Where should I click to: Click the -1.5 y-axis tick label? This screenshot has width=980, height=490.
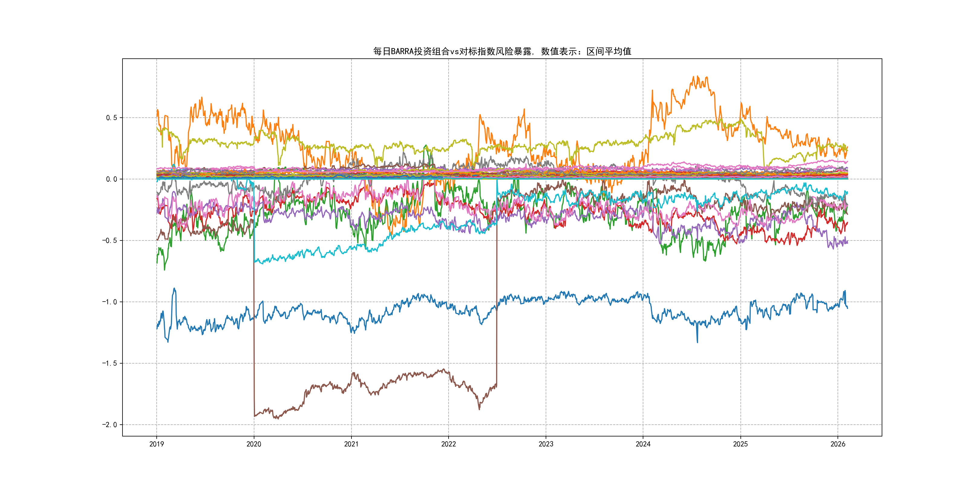109,363
